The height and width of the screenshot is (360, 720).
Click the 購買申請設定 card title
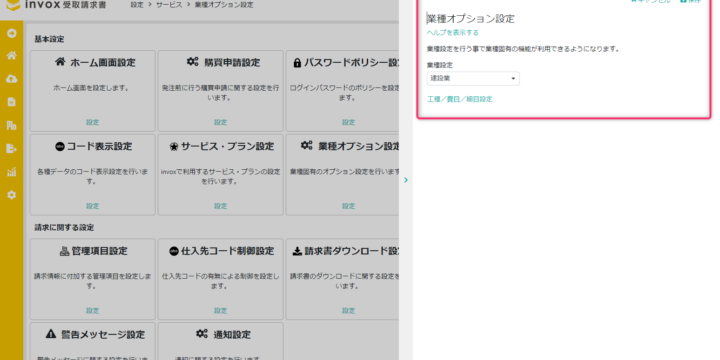pos(232,62)
